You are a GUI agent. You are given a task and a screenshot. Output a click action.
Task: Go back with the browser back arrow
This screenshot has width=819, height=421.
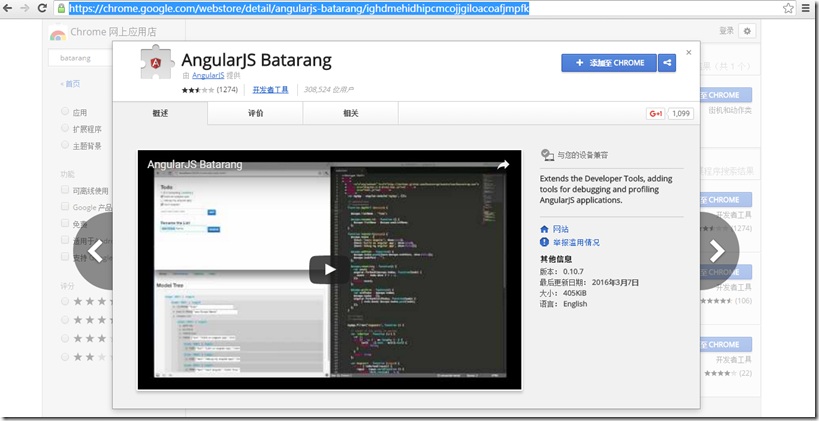pyautogui.click(x=7, y=8)
